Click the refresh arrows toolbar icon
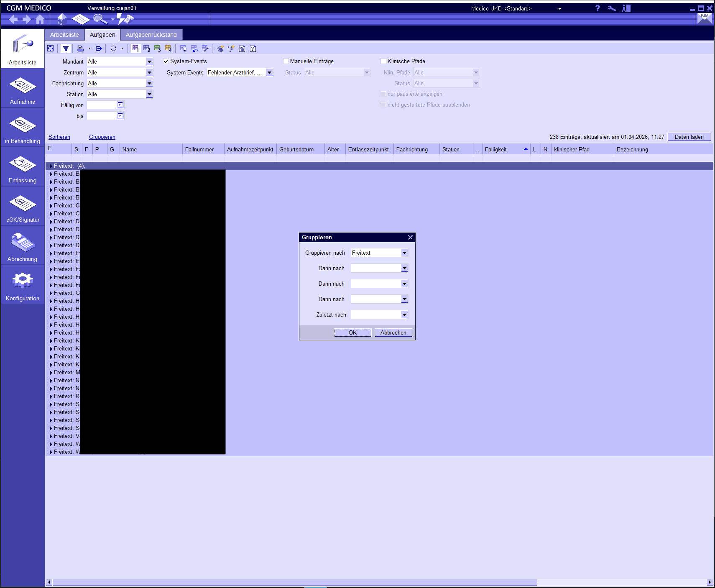Image resolution: width=715 pixels, height=588 pixels. click(113, 49)
